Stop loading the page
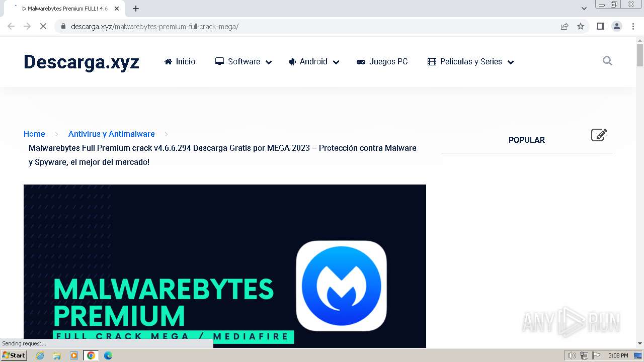644x362 pixels. point(43,26)
